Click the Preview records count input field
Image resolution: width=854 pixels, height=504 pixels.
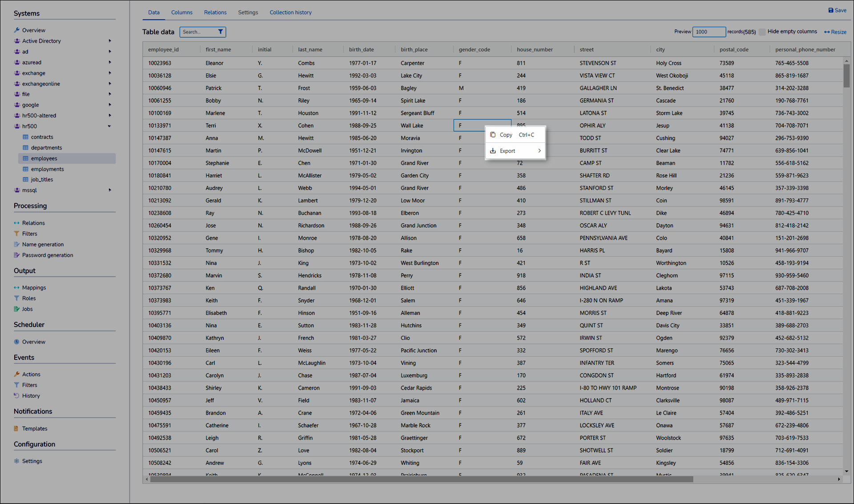tap(709, 32)
